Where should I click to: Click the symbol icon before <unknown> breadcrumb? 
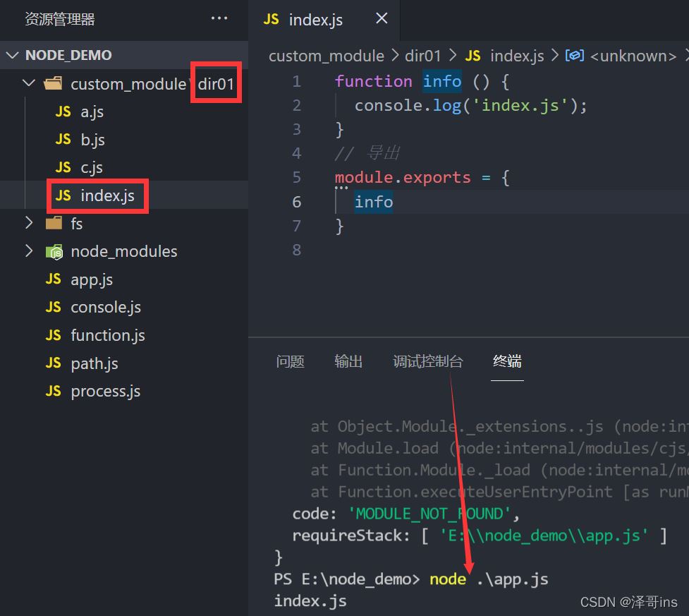575,56
